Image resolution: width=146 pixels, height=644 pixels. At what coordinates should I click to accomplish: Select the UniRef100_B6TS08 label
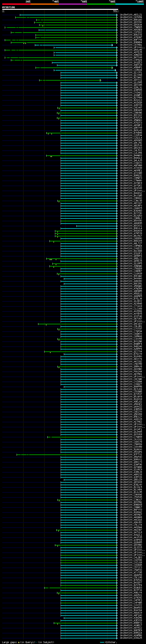(131, 58)
